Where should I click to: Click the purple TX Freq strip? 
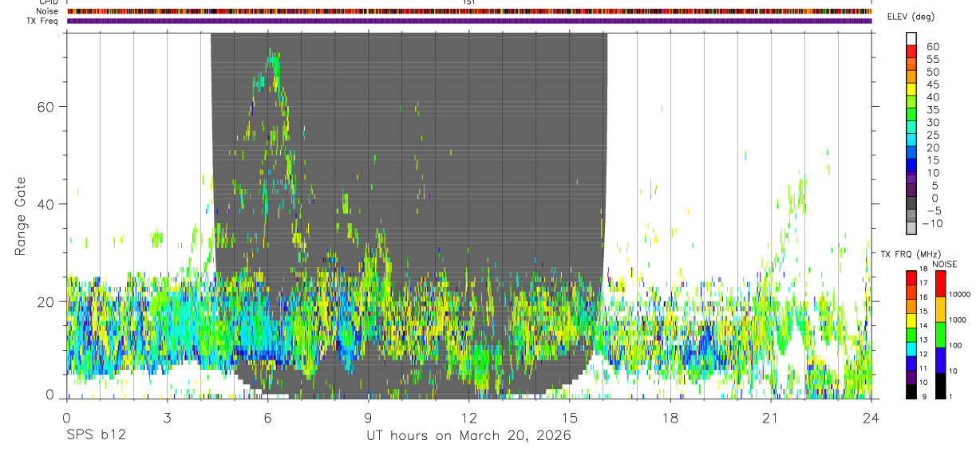tap(469, 21)
